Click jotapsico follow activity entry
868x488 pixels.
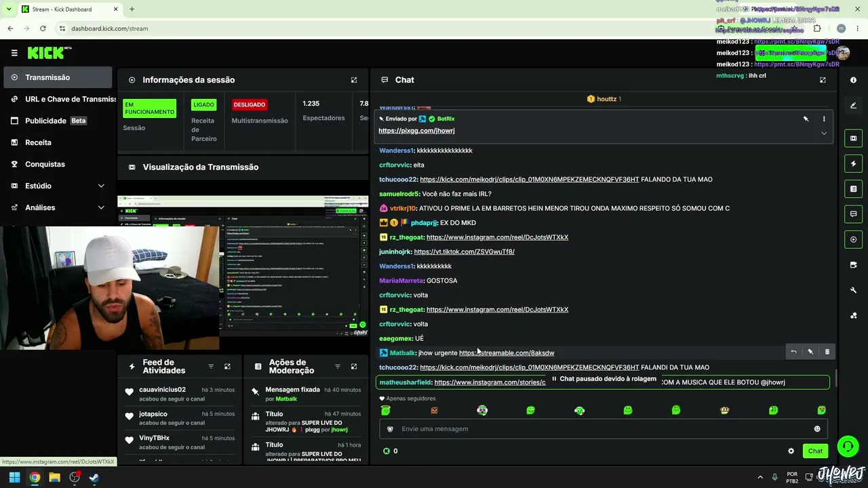(x=180, y=418)
